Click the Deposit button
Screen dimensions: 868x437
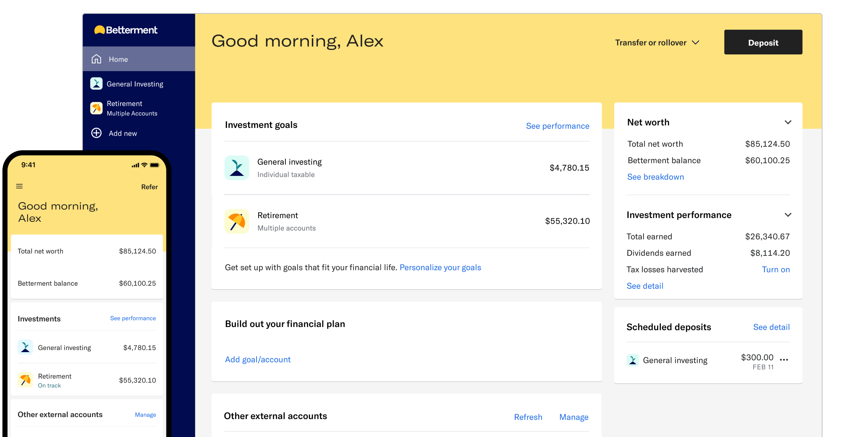(x=763, y=42)
